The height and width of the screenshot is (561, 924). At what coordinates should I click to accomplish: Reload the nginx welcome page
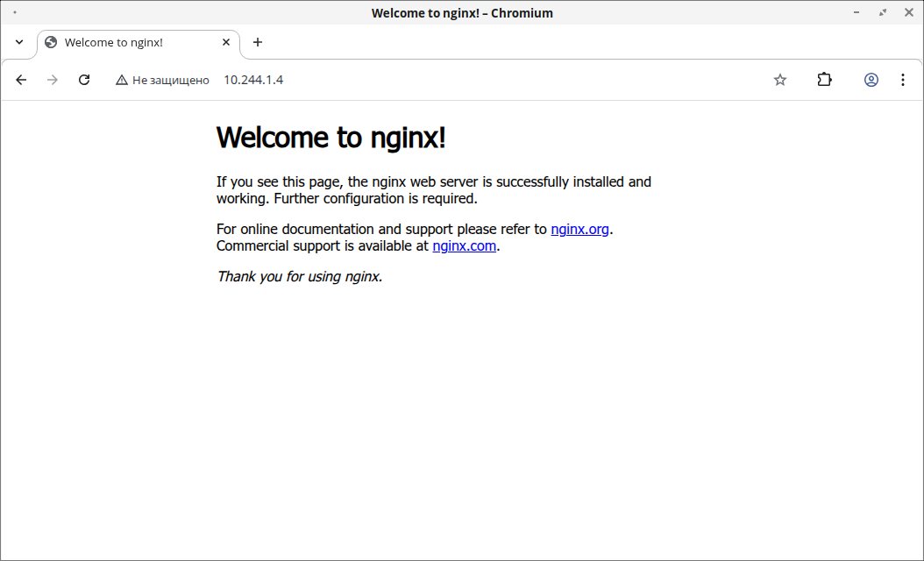tap(84, 80)
